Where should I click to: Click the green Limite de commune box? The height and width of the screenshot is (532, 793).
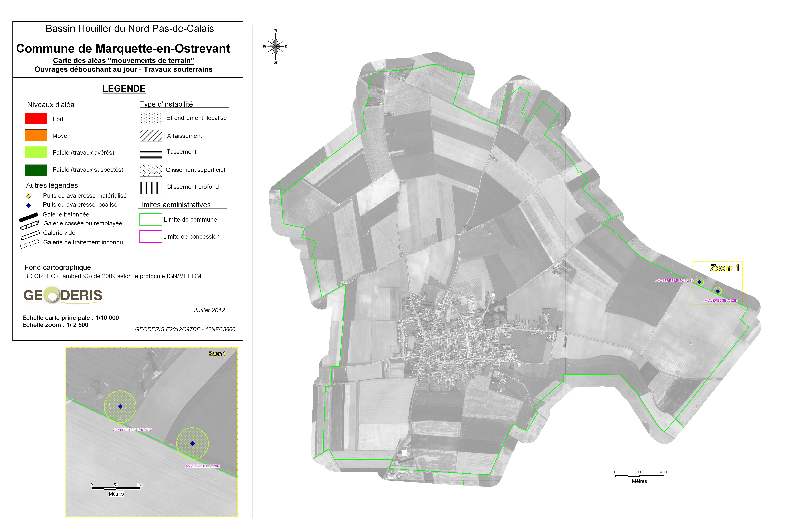[151, 220]
